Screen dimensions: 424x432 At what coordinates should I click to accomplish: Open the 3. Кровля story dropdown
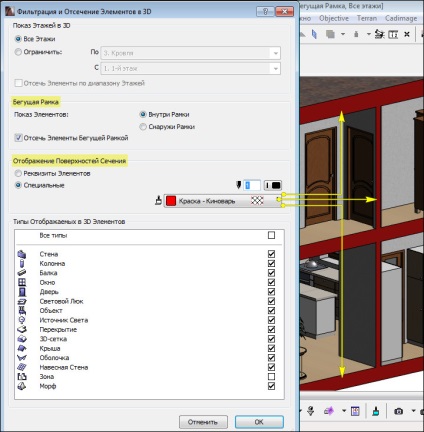(x=190, y=53)
